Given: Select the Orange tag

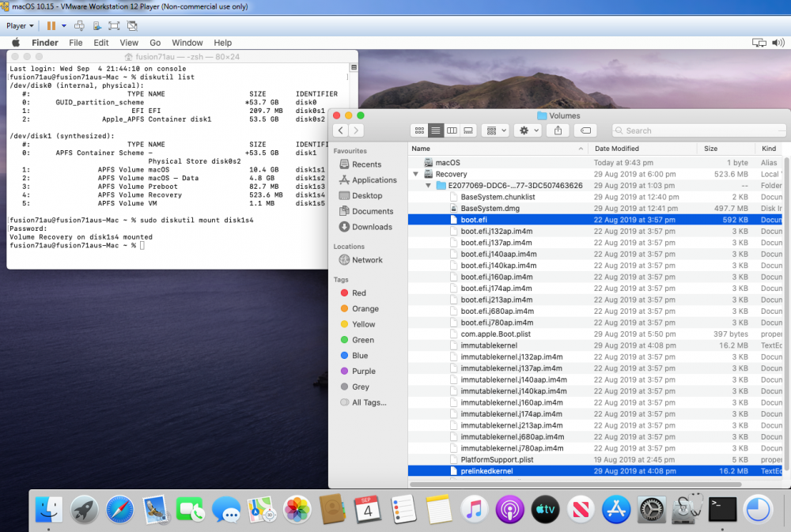Looking at the screenshot, I should (360, 308).
